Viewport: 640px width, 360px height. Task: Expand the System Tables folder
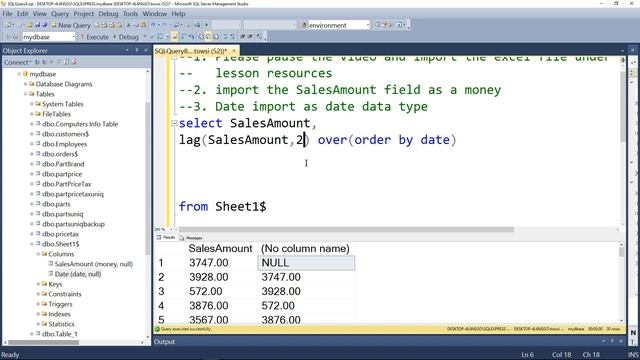(x=32, y=104)
